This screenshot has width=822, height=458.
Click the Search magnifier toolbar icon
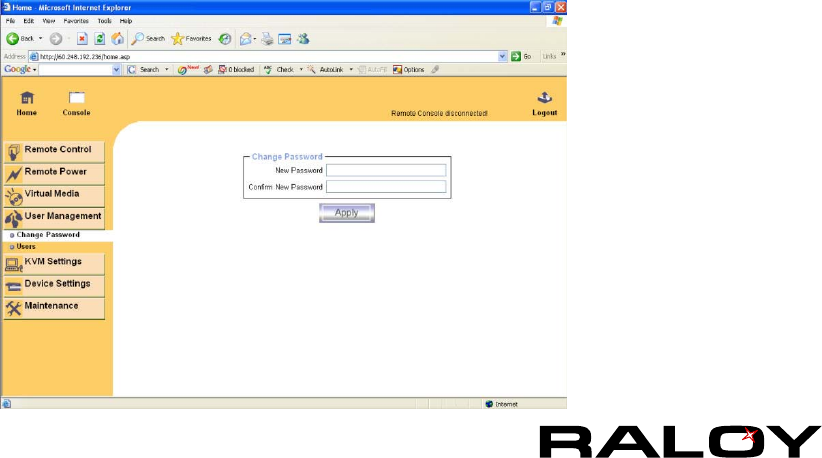137,38
